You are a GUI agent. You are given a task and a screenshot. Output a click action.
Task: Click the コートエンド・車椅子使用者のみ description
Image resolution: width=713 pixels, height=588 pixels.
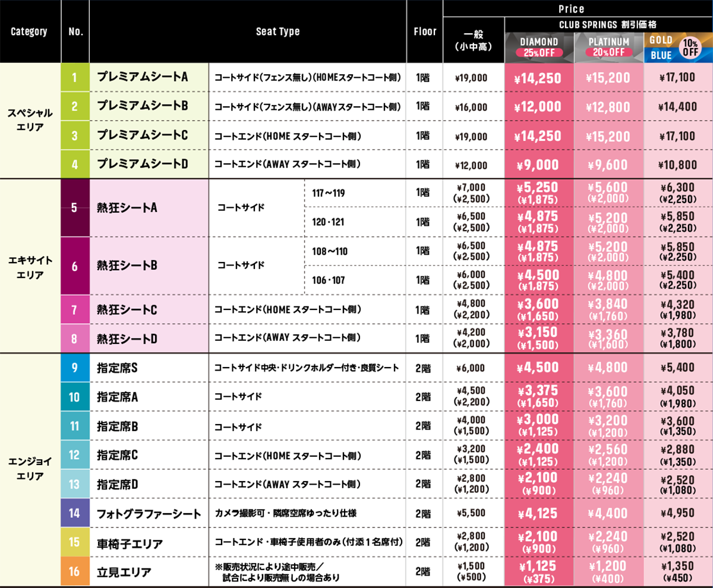point(308,543)
